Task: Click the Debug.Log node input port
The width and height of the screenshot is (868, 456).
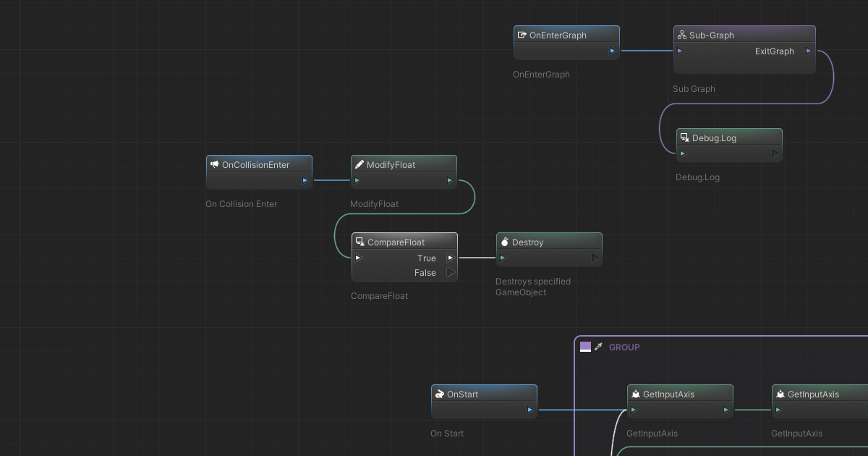Action: coord(683,153)
